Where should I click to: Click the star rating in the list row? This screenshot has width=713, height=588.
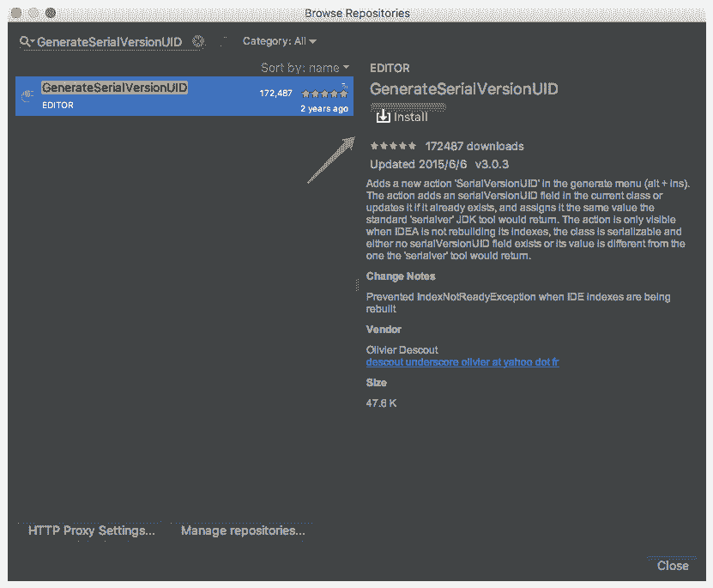tap(324, 93)
